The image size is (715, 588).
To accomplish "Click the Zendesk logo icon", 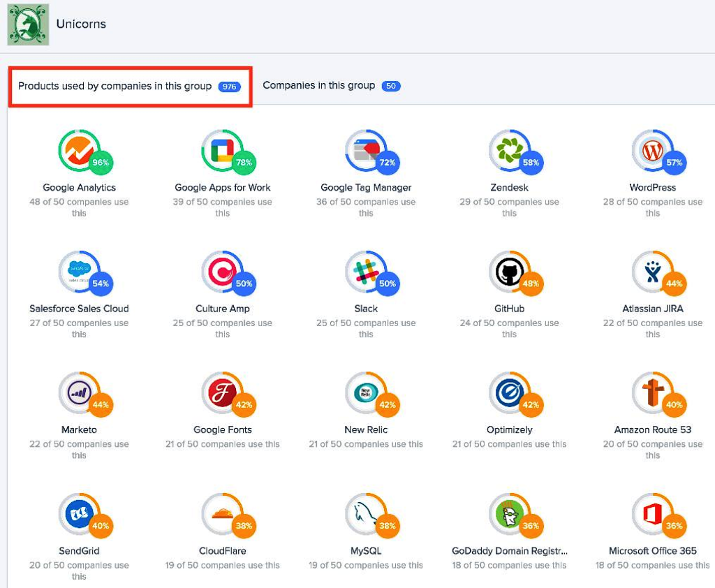I will (509, 151).
